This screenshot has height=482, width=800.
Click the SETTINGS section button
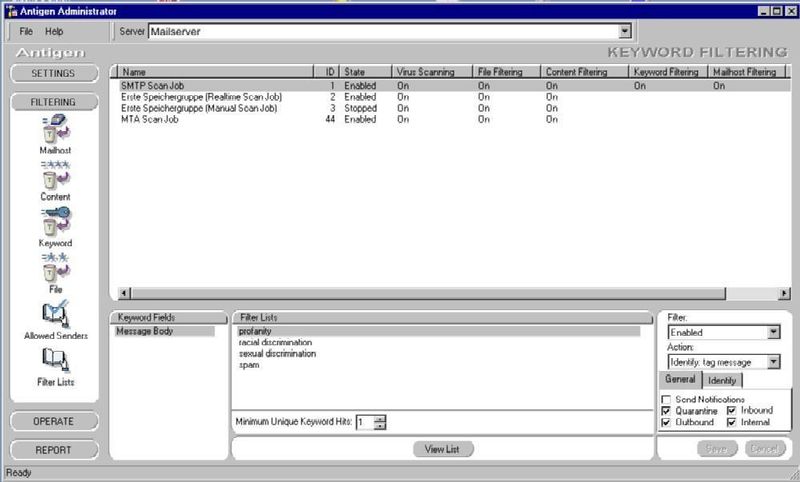pyautogui.click(x=54, y=73)
